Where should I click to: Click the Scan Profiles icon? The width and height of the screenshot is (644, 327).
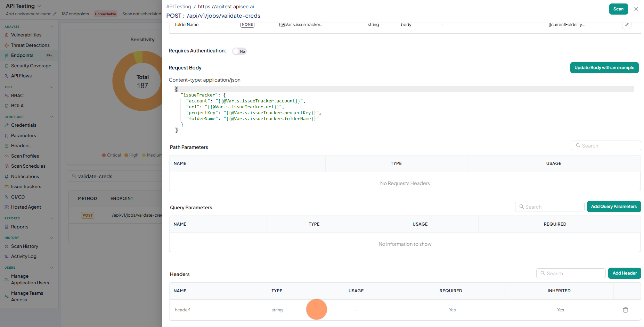7,156
